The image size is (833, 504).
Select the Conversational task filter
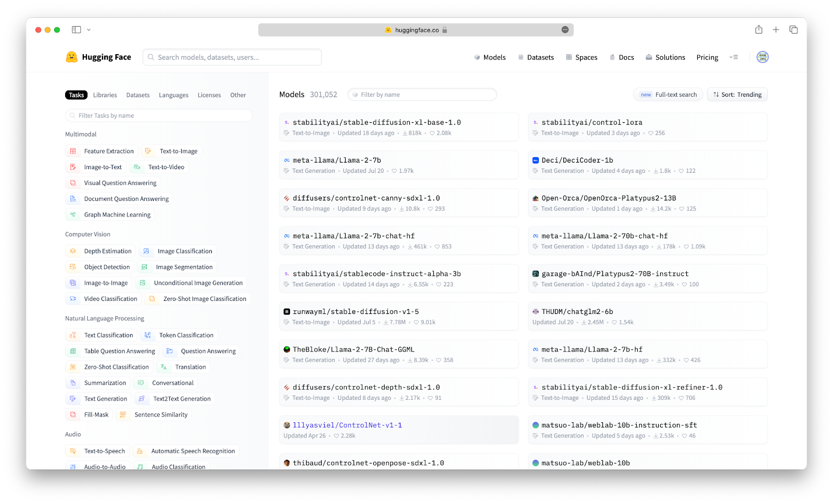click(x=166, y=383)
